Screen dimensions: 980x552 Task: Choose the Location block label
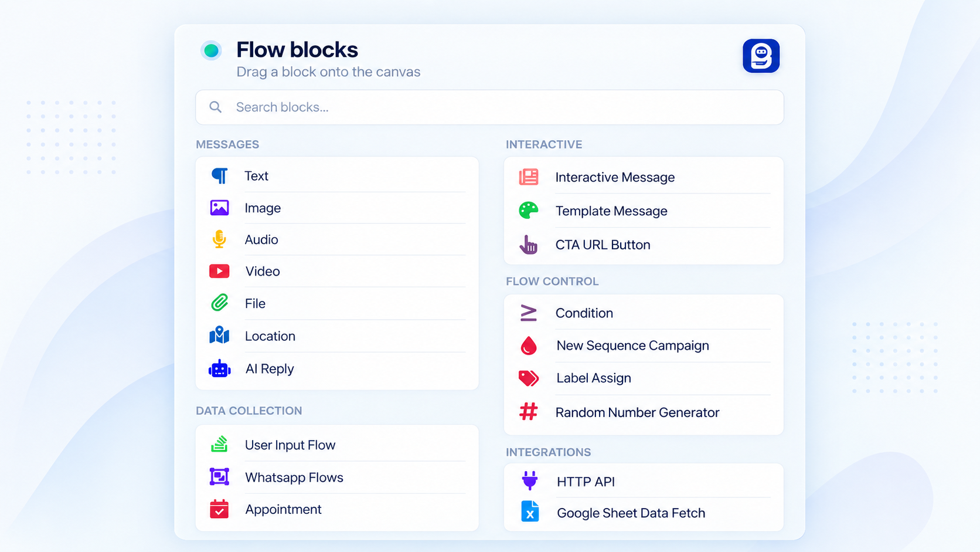tap(270, 336)
